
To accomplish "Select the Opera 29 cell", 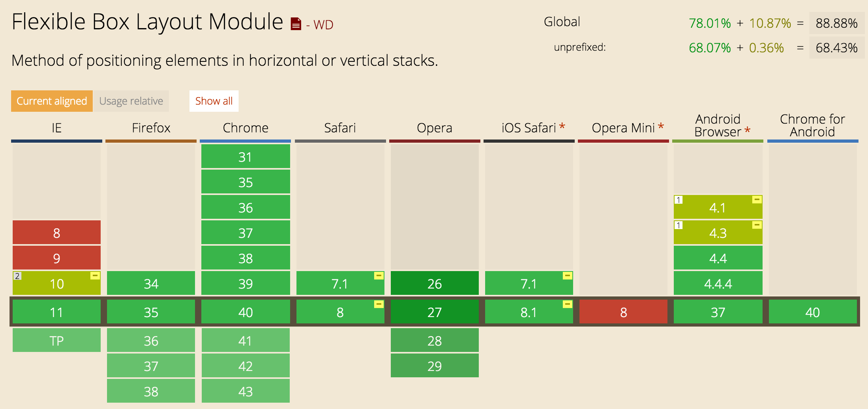I will pyautogui.click(x=435, y=366).
